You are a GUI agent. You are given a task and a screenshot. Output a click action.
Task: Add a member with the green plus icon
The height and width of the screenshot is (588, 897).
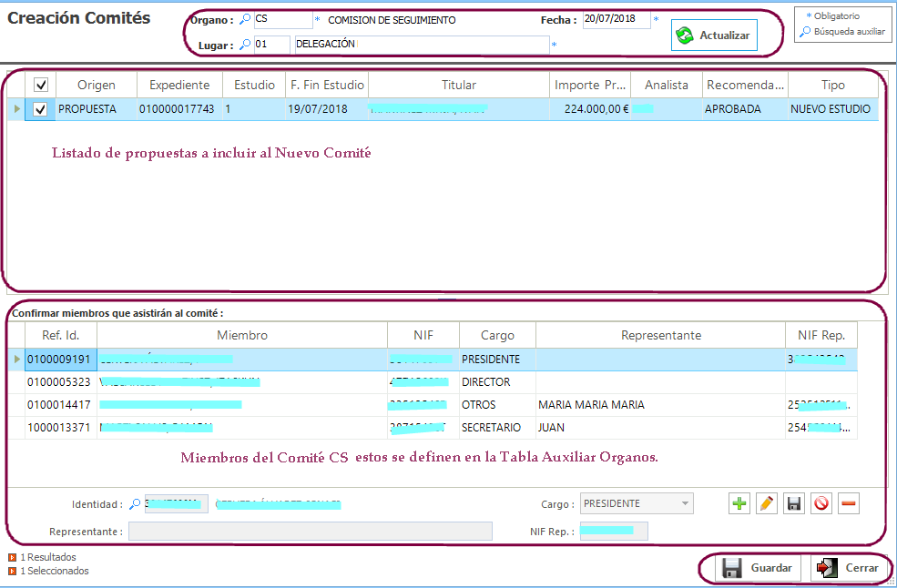click(x=739, y=503)
